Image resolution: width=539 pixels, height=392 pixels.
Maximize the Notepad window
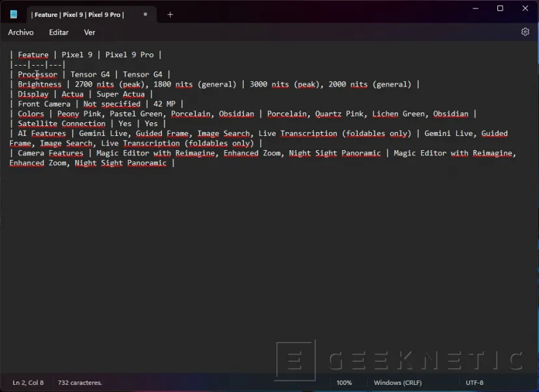[x=500, y=8]
